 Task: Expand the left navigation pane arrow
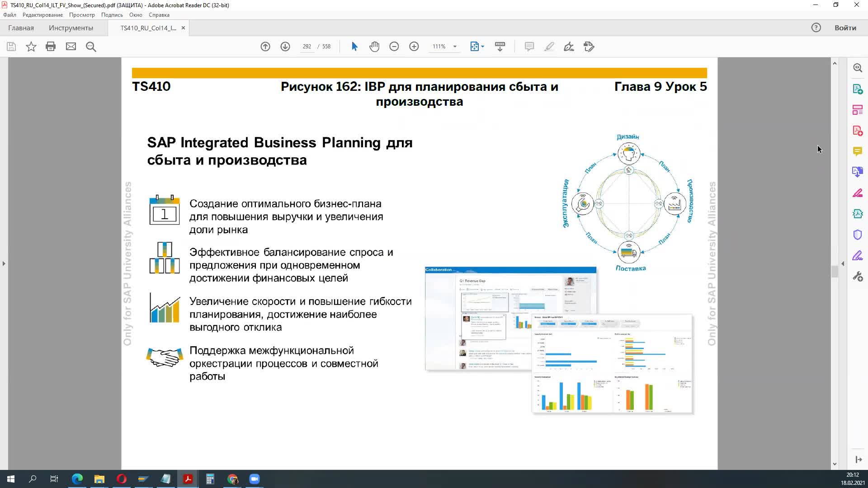(4, 263)
